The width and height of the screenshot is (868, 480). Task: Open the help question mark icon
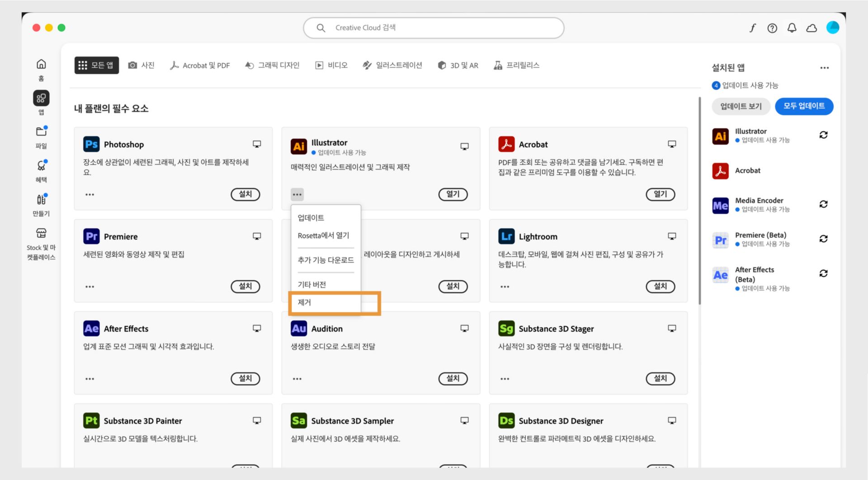click(772, 28)
